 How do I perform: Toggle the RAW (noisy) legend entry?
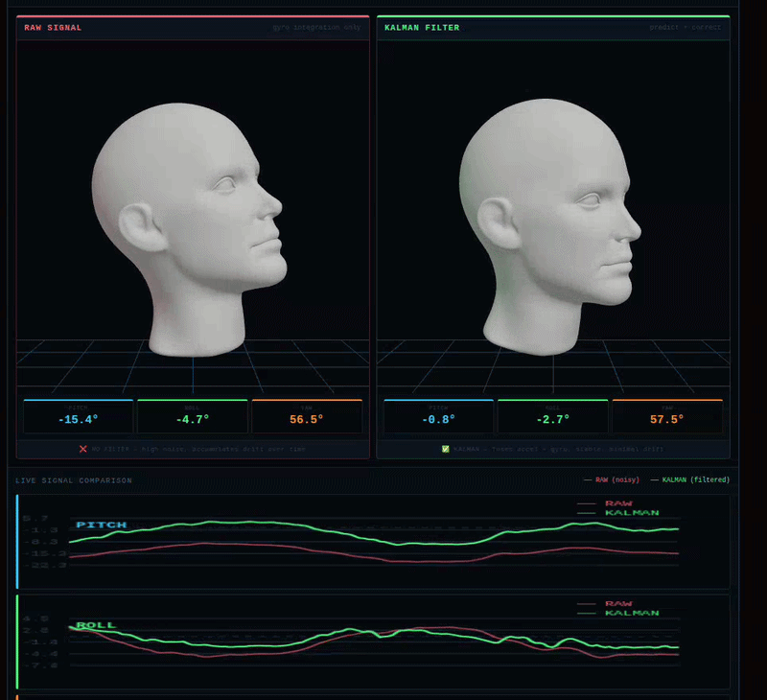tap(612, 480)
